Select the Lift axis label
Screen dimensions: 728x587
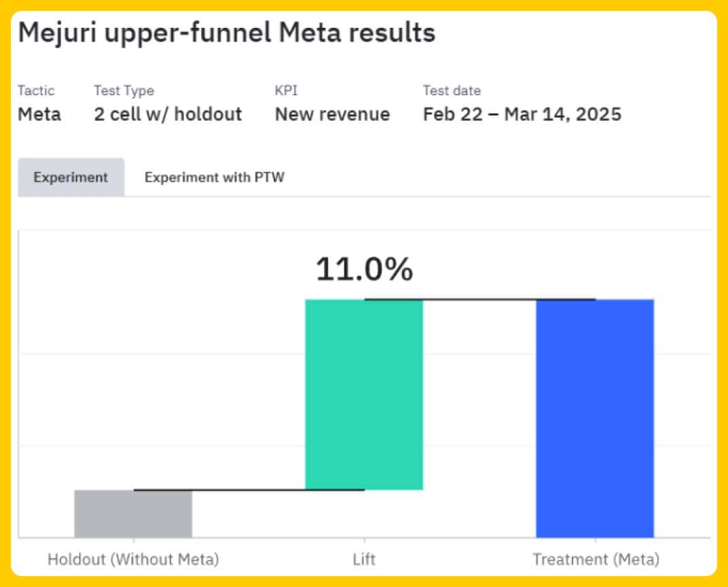(364, 560)
